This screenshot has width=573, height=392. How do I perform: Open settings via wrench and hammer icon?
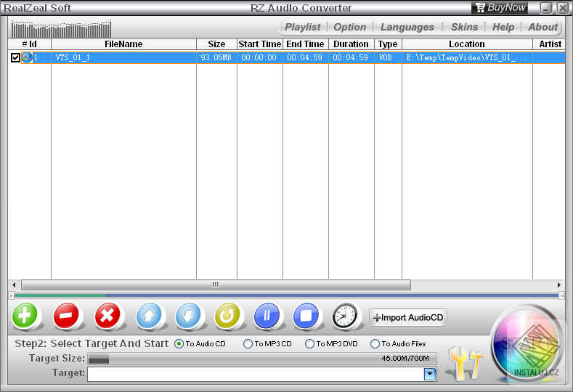[466, 363]
